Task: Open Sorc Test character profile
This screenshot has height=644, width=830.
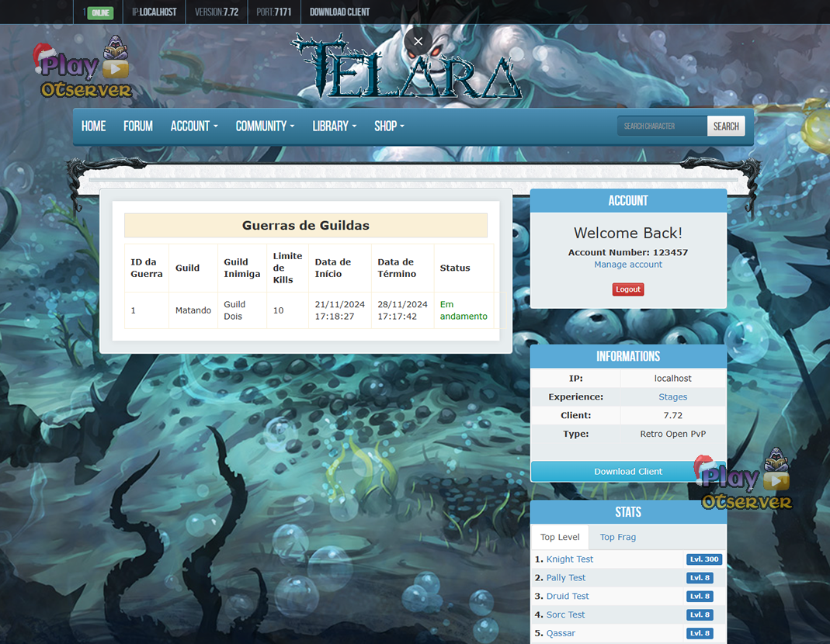Action: (565, 615)
